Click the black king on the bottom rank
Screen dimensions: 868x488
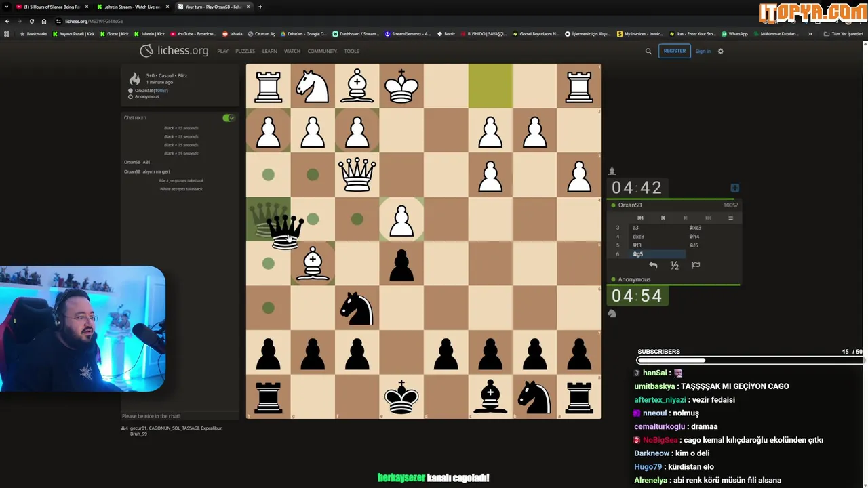[401, 396]
